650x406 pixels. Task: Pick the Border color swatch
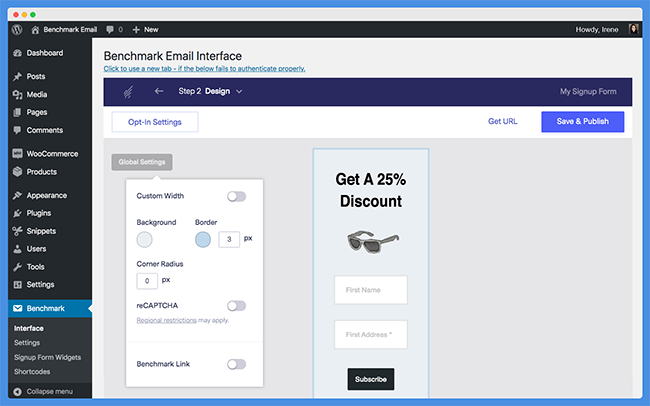click(203, 239)
